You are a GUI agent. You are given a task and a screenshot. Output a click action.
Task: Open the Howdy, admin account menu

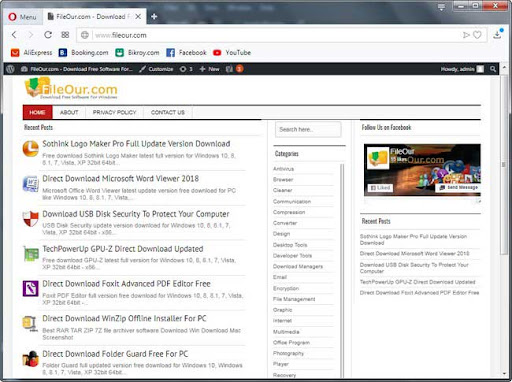click(x=462, y=69)
